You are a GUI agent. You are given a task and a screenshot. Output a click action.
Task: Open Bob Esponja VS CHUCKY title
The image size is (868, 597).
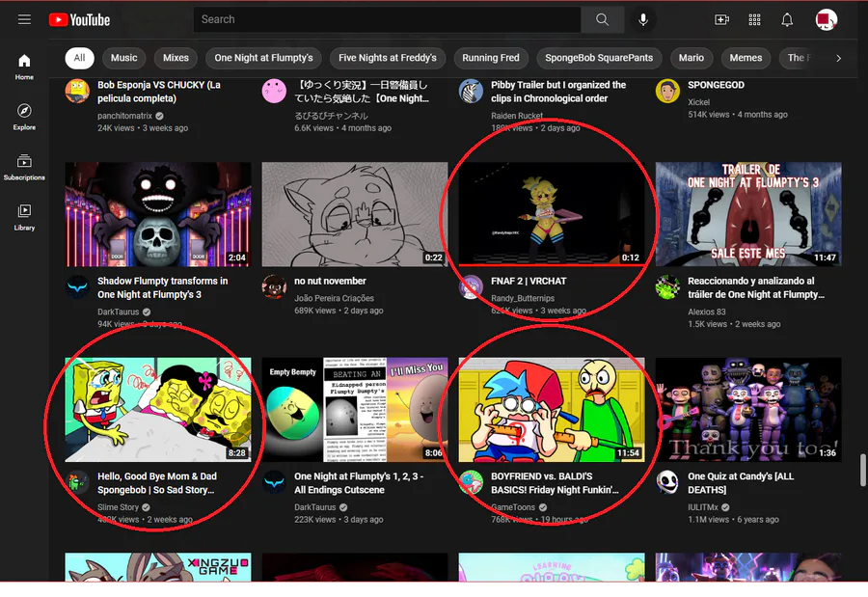[x=159, y=92]
